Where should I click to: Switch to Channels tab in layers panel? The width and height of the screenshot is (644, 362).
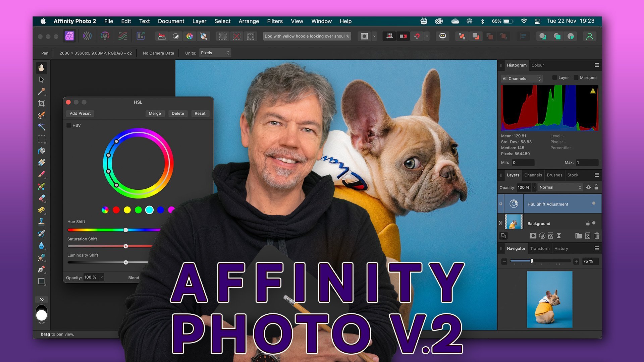click(533, 175)
